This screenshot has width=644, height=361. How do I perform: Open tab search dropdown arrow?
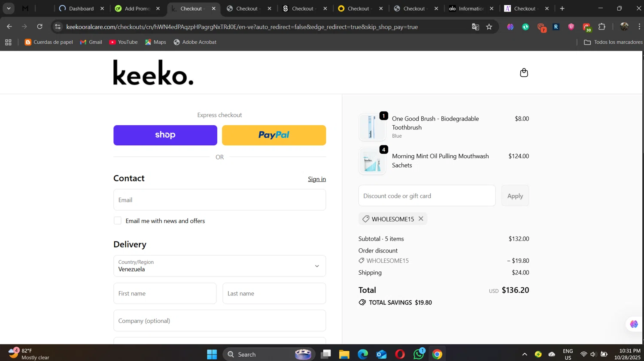tap(9, 9)
